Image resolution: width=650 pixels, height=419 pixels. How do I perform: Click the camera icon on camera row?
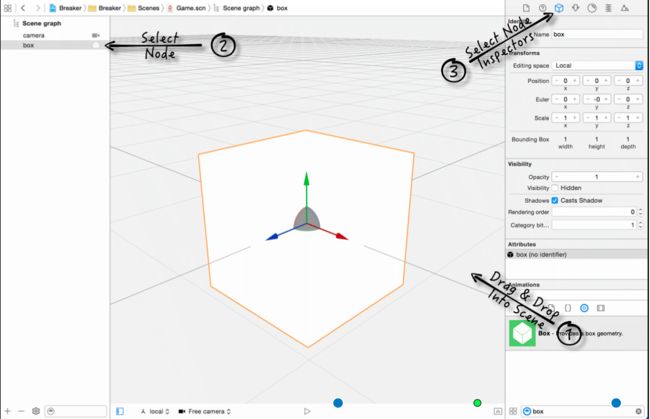(x=96, y=36)
